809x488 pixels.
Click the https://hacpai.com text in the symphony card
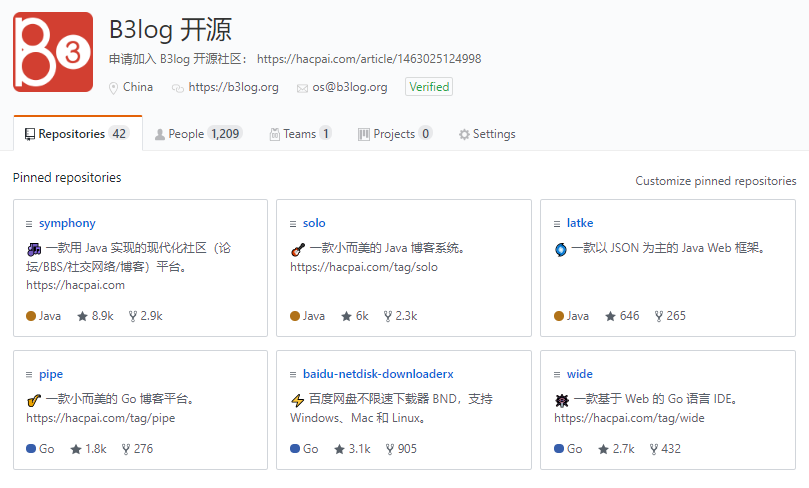(x=75, y=285)
